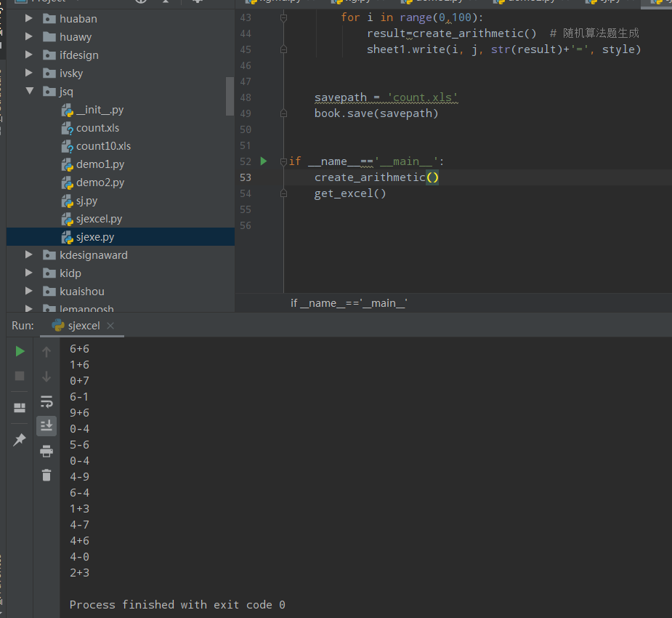Click the Run panel label

pyautogui.click(x=23, y=326)
